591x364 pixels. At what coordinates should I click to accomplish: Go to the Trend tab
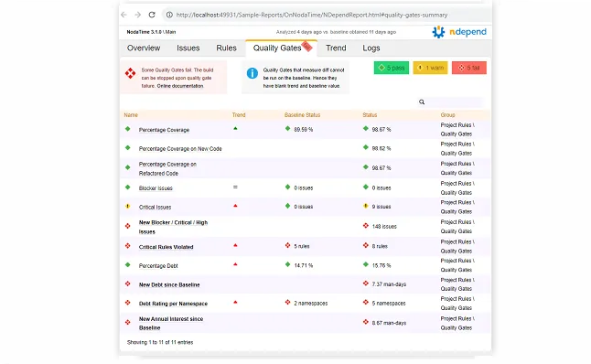(x=336, y=48)
